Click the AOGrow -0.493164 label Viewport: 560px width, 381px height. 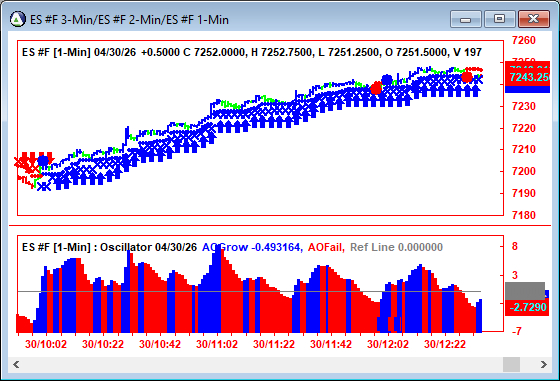point(252,247)
